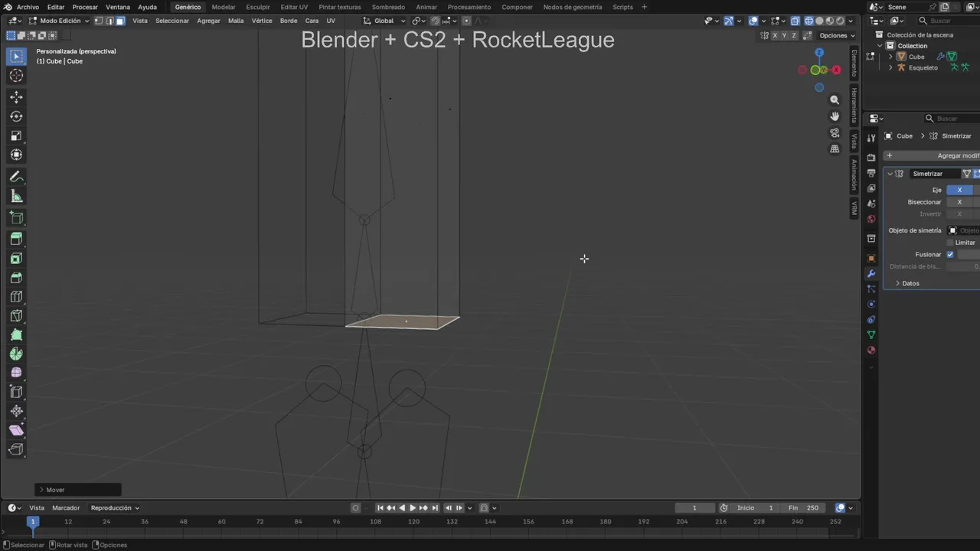Image resolution: width=980 pixels, height=551 pixels.
Task: Toggle camera view icon in viewport
Action: click(x=835, y=132)
